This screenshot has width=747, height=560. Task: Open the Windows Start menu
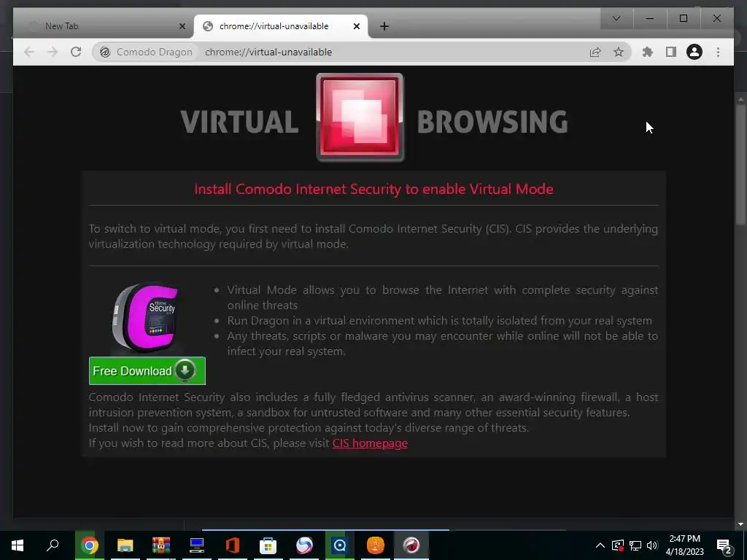18,545
